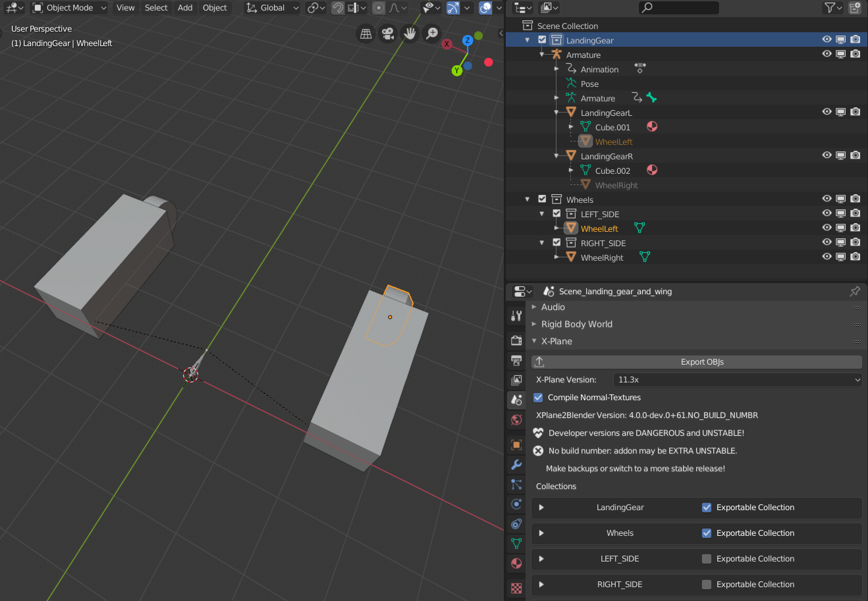Select Cube.002 in the outliner
868x601 pixels.
tap(612, 170)
